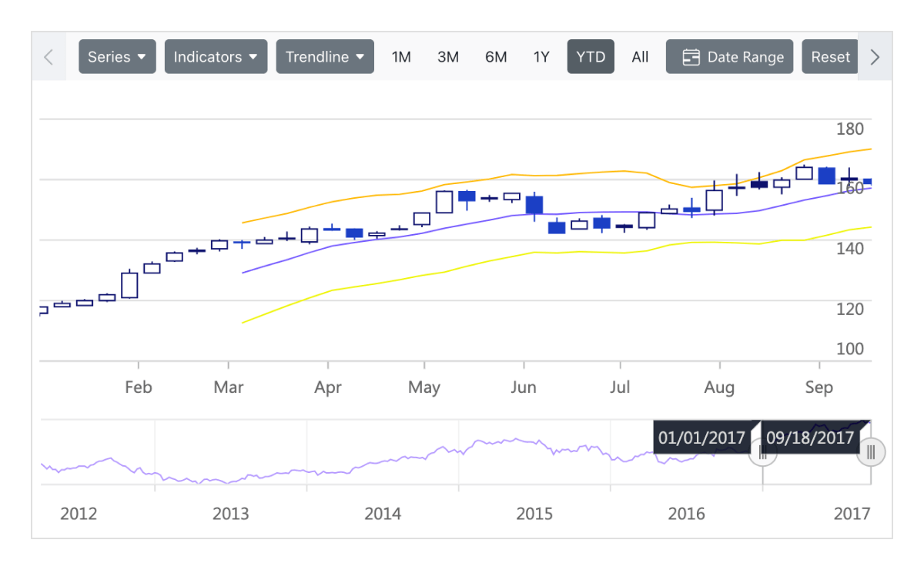The width and height of the screenshot is (924, 570).
Task: Toggle the All period selection
Action: click(640, 56)
